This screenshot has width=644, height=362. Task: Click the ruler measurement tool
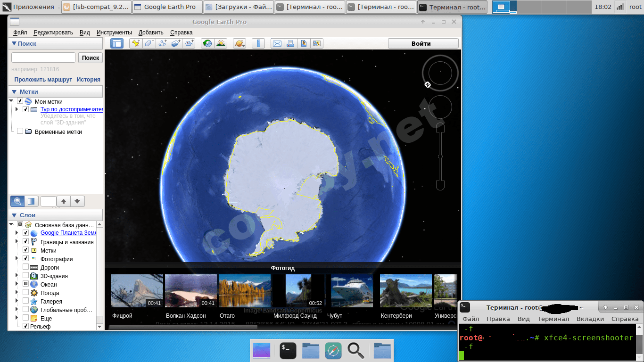(258, 43)
